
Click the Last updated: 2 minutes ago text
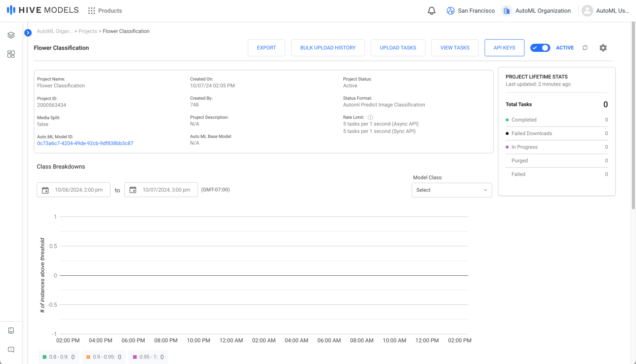(538, 84)
